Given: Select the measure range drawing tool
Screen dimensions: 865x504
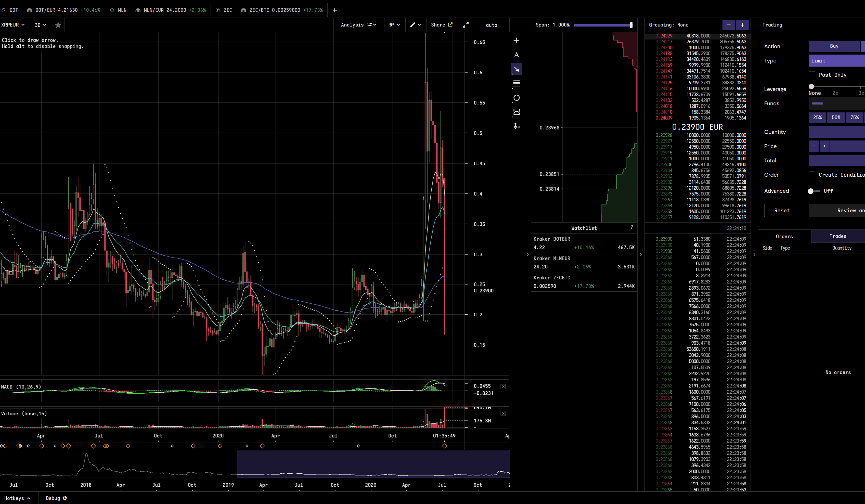Looking at the screenshot, I should [x=516, y=112].
